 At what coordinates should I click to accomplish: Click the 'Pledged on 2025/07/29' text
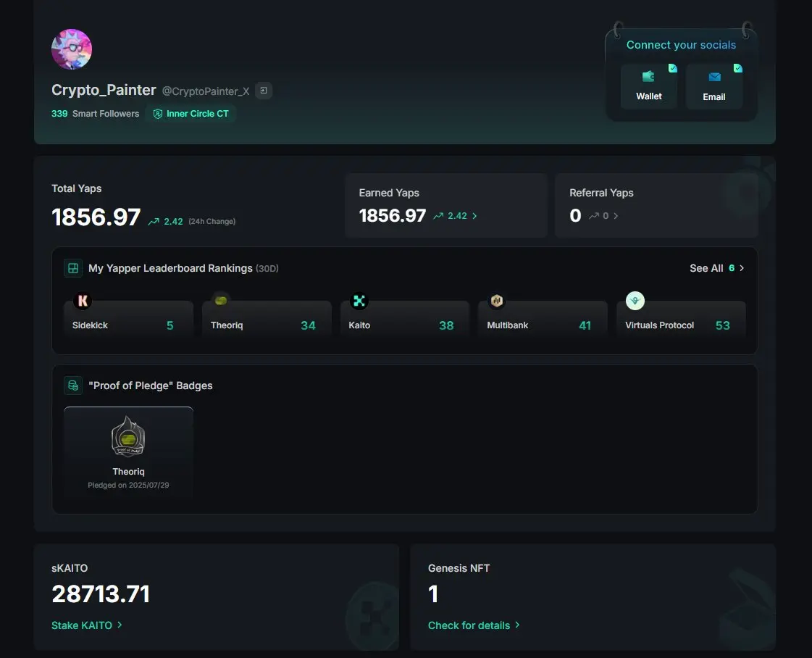click(x=128, y=486)
